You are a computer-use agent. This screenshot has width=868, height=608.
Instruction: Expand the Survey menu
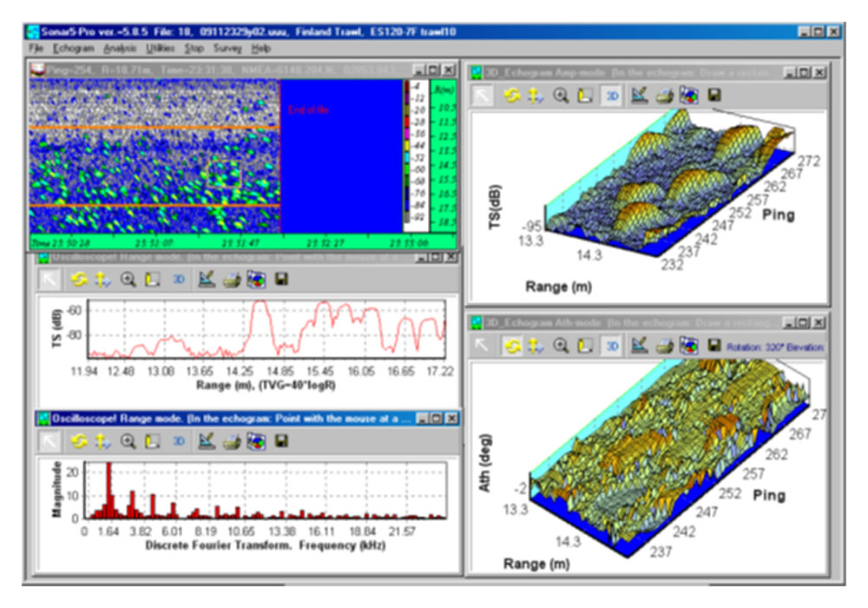click(x=227, y=50)
